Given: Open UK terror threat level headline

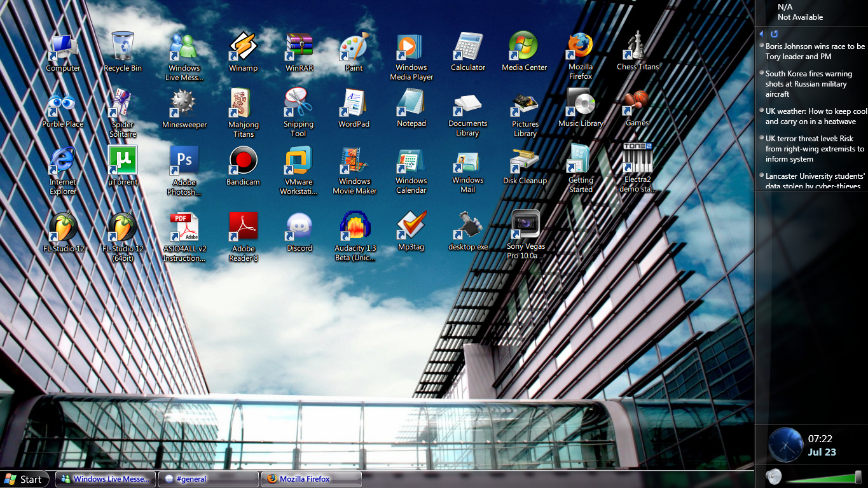Looking at the screenshot, I should click(x=815, y=149).
